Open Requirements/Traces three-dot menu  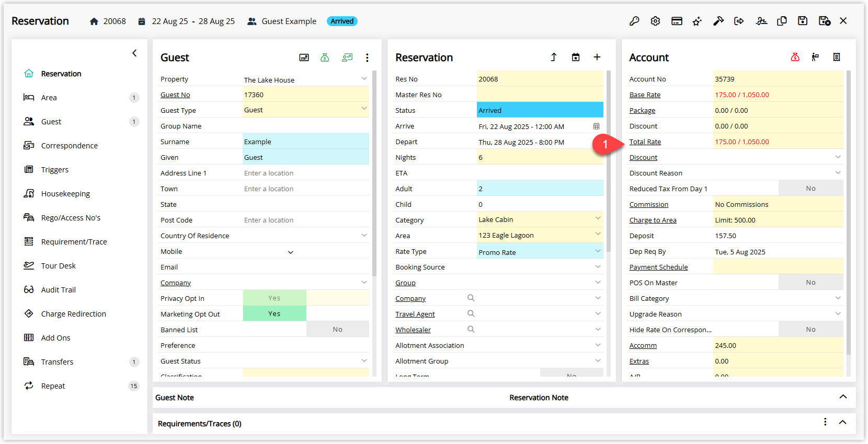coord(825,422)
